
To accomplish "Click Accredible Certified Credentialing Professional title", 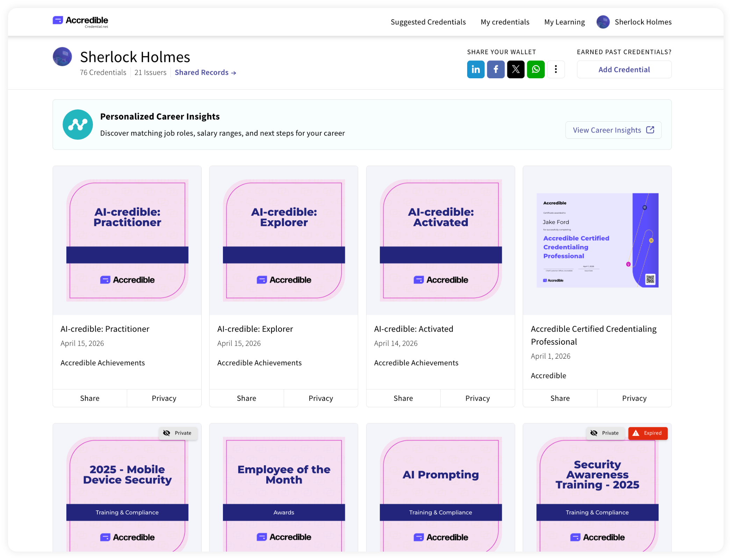I will click(x=594, y=335).
